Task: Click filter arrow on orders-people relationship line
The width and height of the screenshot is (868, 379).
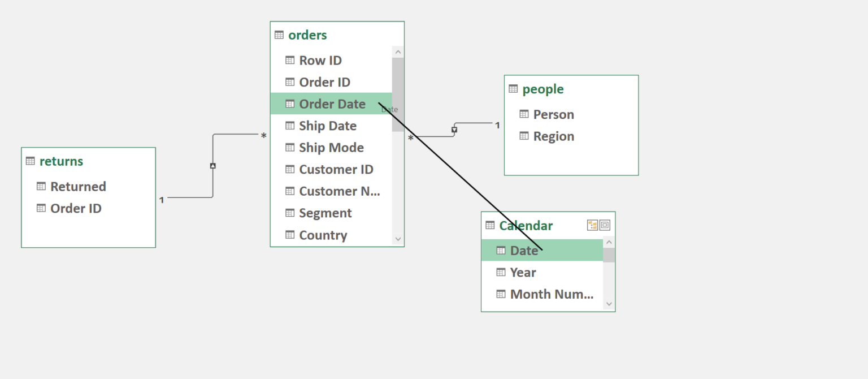Action: [x=454, y=130]
